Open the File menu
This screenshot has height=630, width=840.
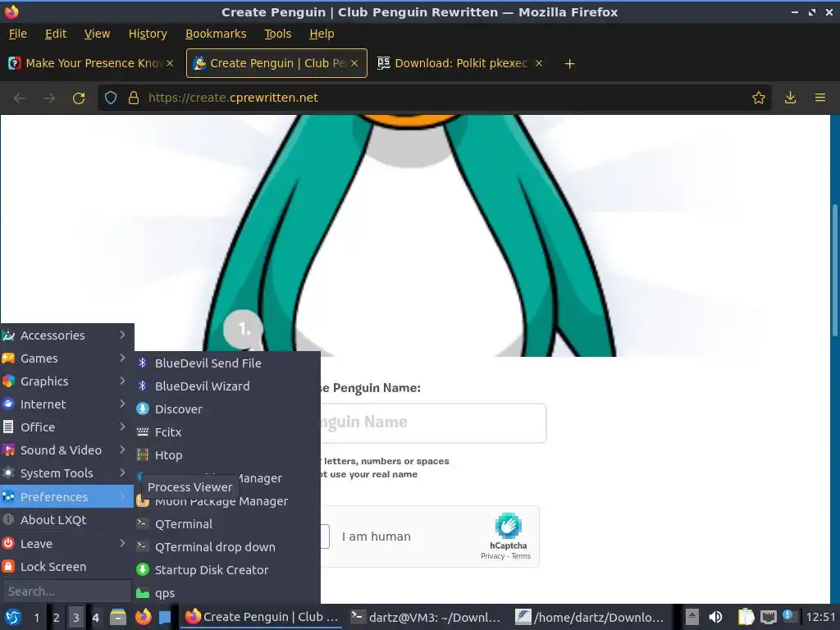tap(18, 34)
